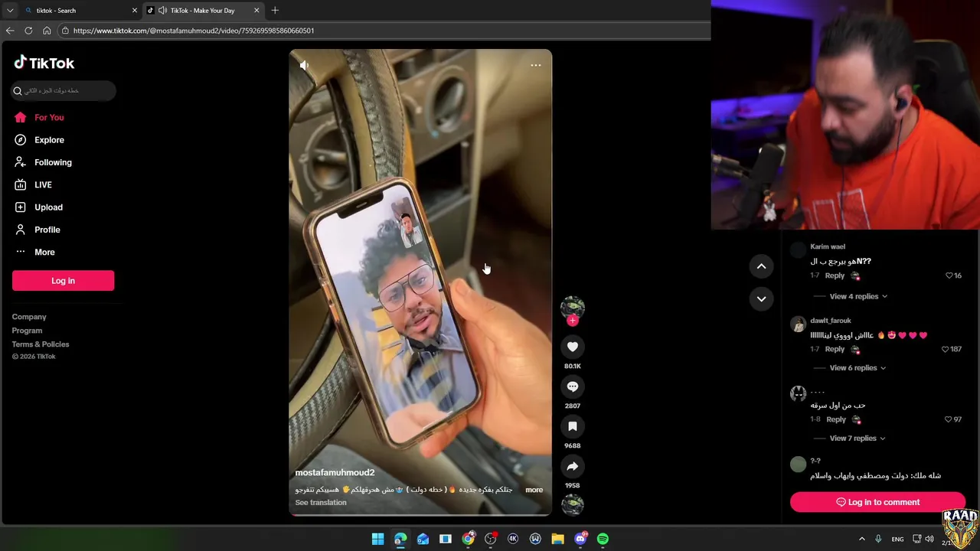This screenshot has width=980, height=551.
Task: Open the browser tab list dropdown
Action: (9, 11)
